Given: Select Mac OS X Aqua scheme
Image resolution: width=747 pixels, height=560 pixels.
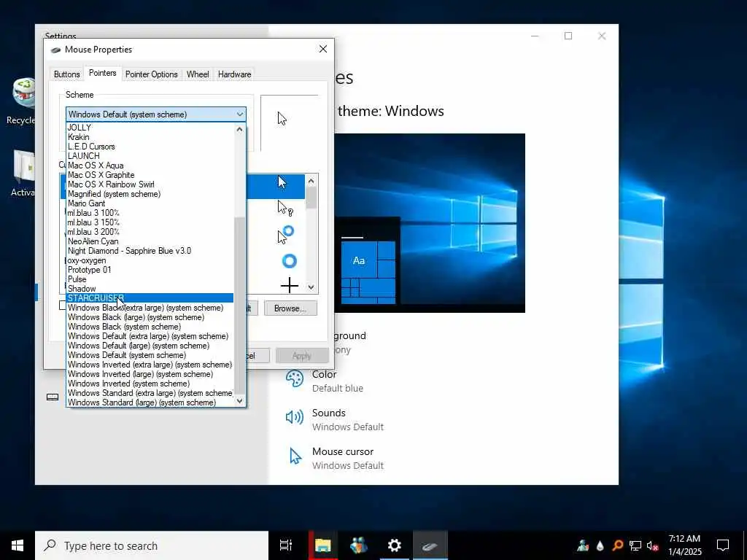Looking at the screenshot, I should click(x=150, y=166).
